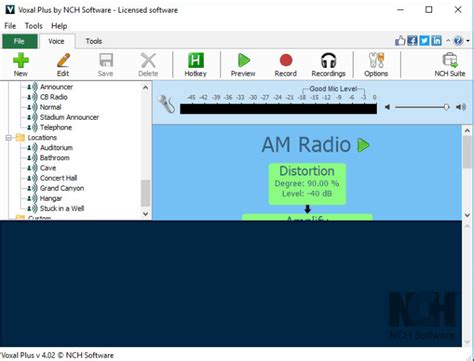Open the Distortion effect box
The image size is (474, 361).
pos(307,184)
